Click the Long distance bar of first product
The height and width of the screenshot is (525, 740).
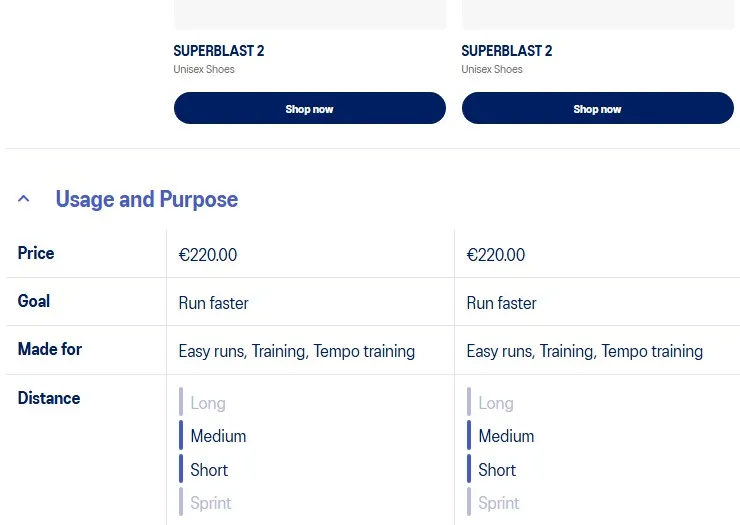pos(182,402)
